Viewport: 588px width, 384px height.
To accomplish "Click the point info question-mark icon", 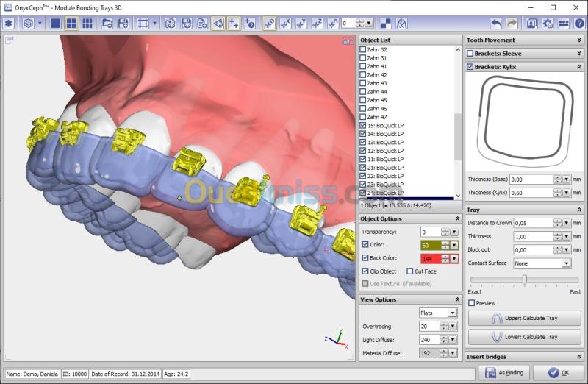I will click(x=250, y=24).
